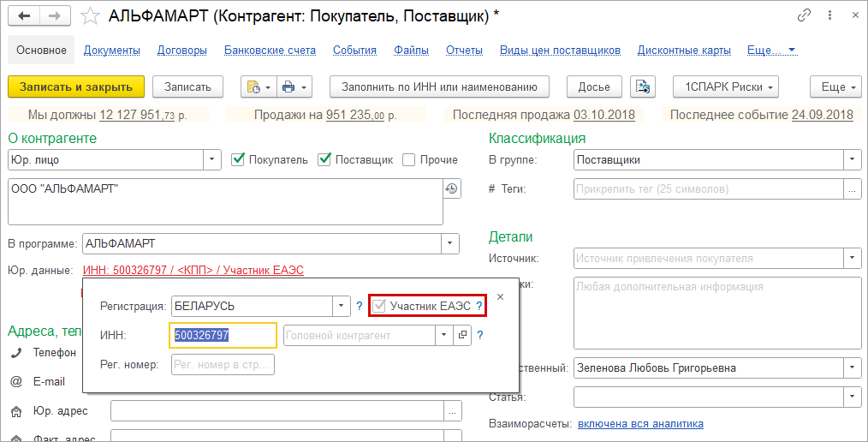Image resolution: width=868 pixels, height=442 pixels.
Task: Toggle Участник ЕАЭС checkbox
Action: [378, 306]
